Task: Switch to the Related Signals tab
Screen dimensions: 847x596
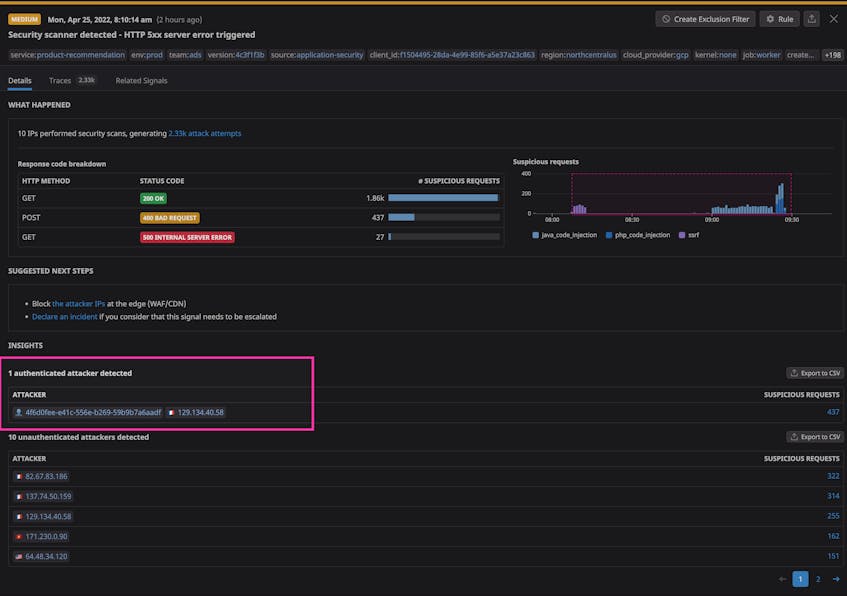Action: [x=140, y=80]
